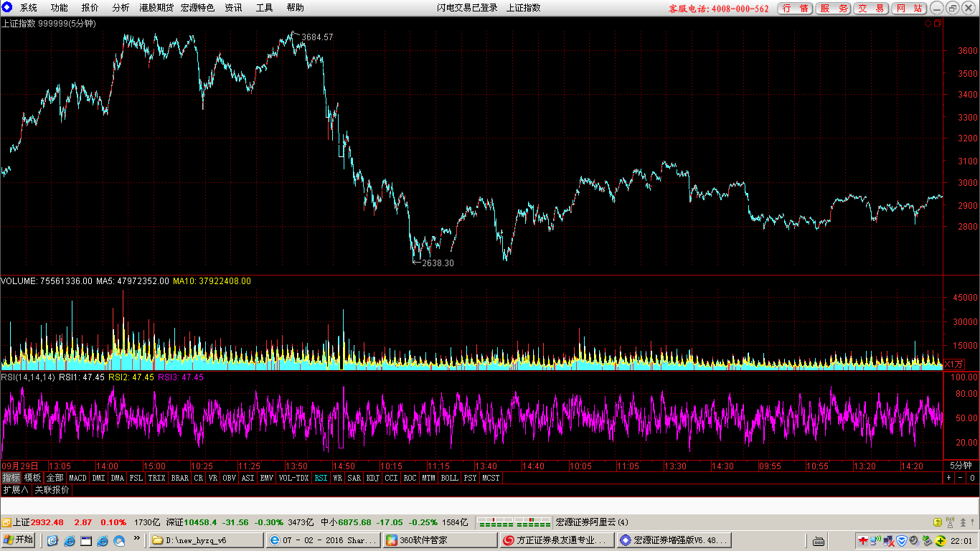
Task: Switch indicator to BOLL
Action: pos(450,478)
